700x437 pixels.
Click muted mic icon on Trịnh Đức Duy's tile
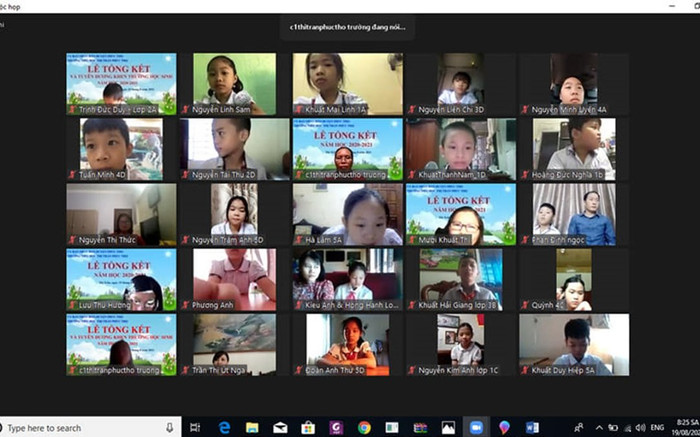pyautogui.click(x=71, y=109)
